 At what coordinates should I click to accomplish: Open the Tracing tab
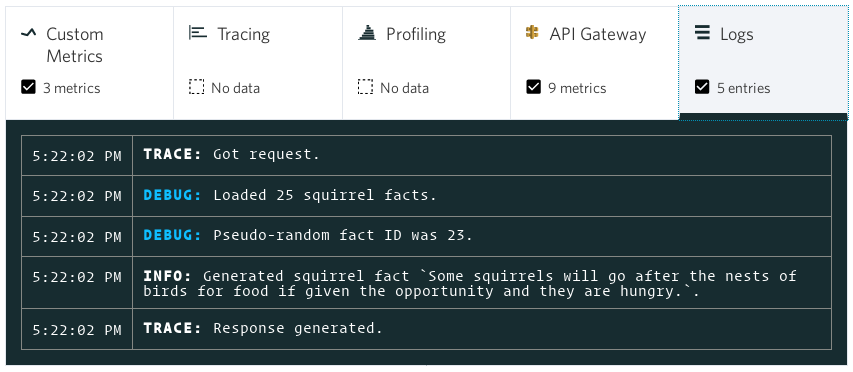(x=258, y=63)
